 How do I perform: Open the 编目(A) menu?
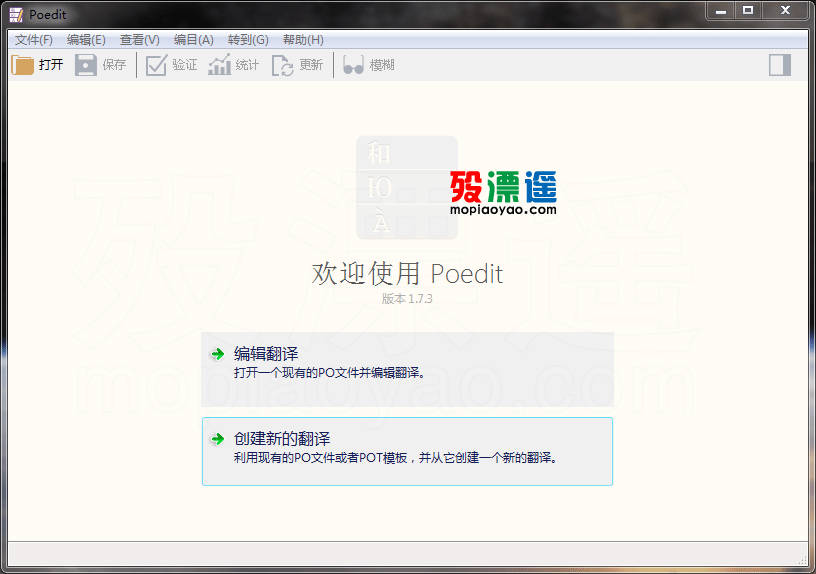pyautogui.click(x=194, y=40)
